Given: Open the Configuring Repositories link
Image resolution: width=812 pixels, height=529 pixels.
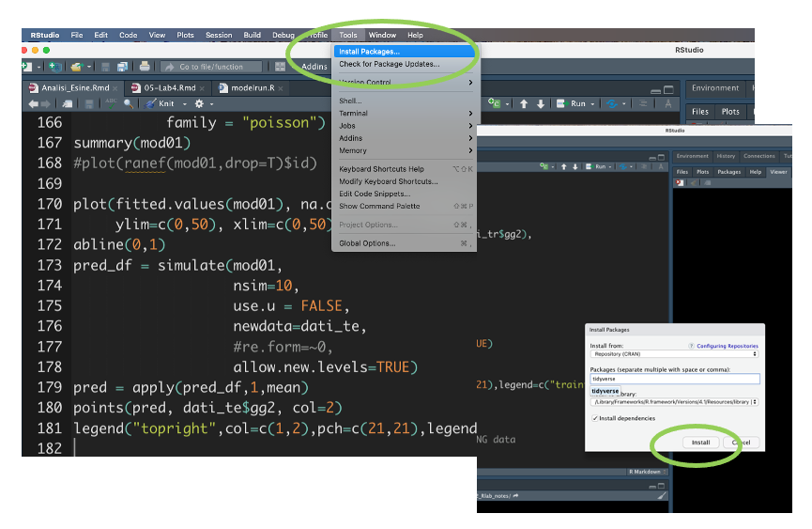Looking at the screenshot, I should coord(726,346).
